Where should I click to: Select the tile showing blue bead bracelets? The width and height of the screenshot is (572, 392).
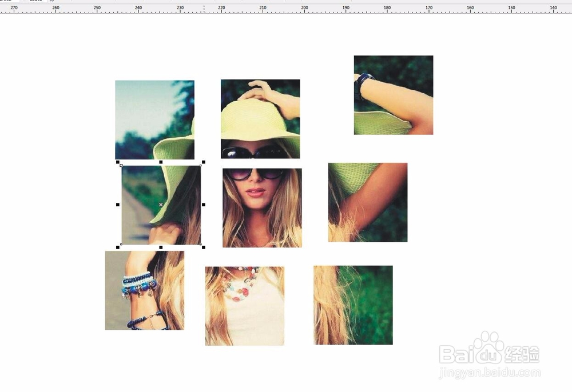tap(145, 290)
